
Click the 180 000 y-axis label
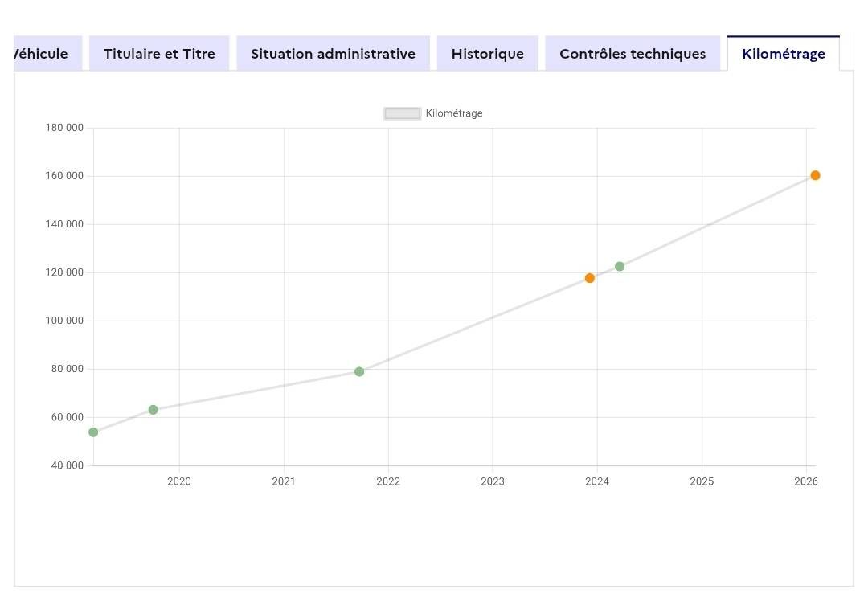[x=64, y=128]
